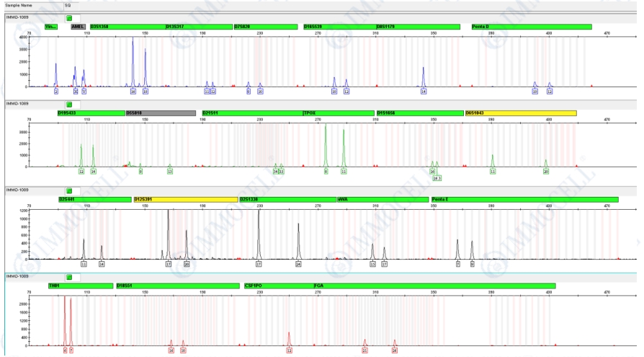Click the Sample Name column header
The width and height of the screenshot is (644, 357).
(15, 5)
